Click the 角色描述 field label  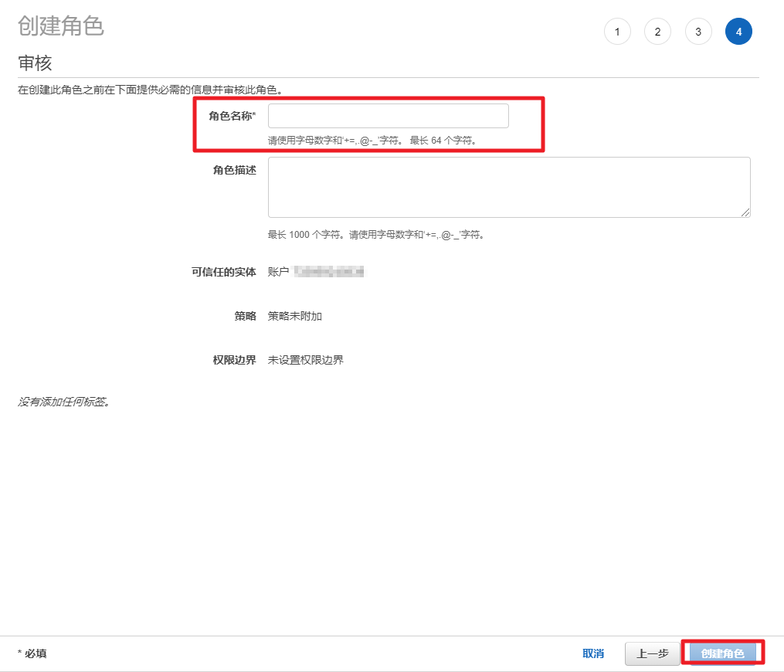click(234, 170)
